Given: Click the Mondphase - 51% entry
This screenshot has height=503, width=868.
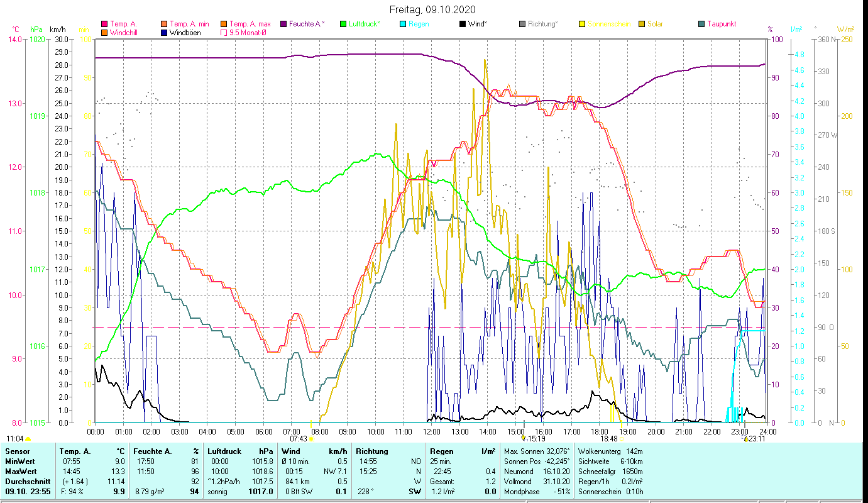Looking at the screenshot, I should pos(537,492).
